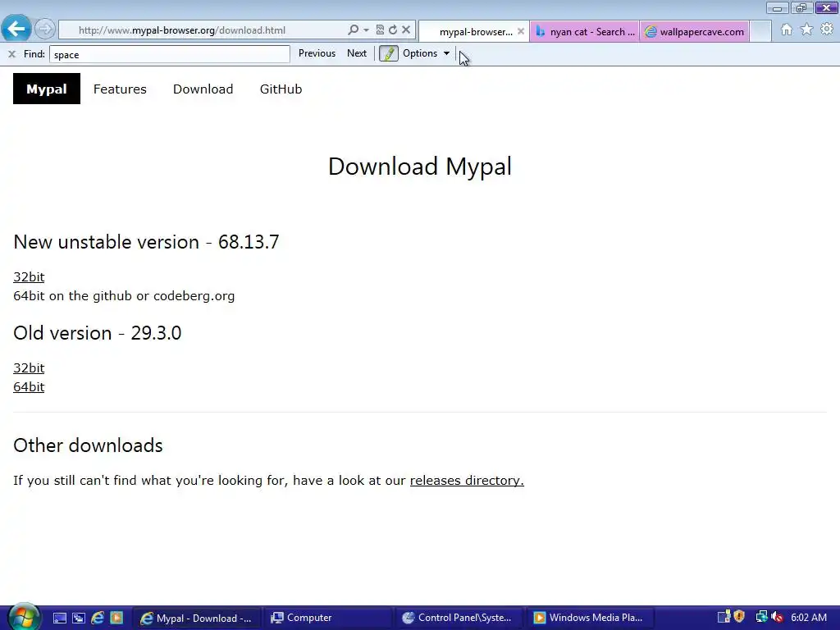Launch Internet Explorer from quick launch
The width and height of the screenshot is (840, 630).
tap(98, 618)
